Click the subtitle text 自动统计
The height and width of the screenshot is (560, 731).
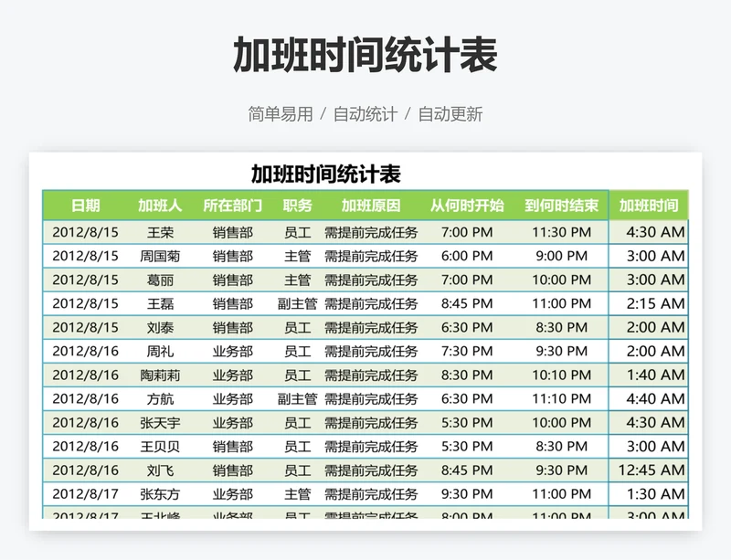click(x=365, y=114)
